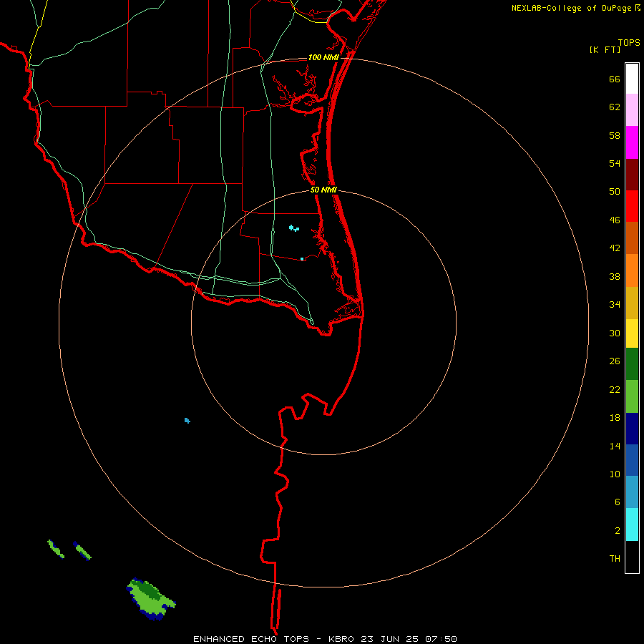Click the '34' legend value label
644x644 pixels.
pyautogui.click(x=615, y=304)
